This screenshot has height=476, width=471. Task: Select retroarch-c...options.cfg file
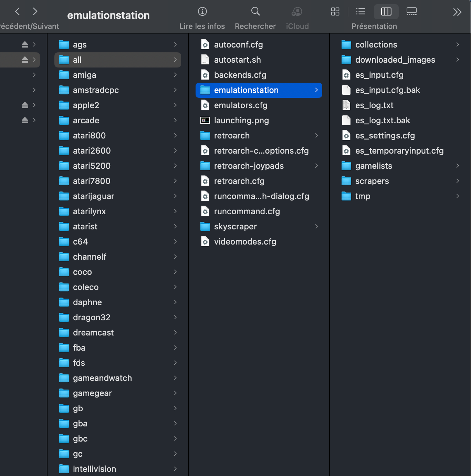pyautogui.click(x=259, y=151)
